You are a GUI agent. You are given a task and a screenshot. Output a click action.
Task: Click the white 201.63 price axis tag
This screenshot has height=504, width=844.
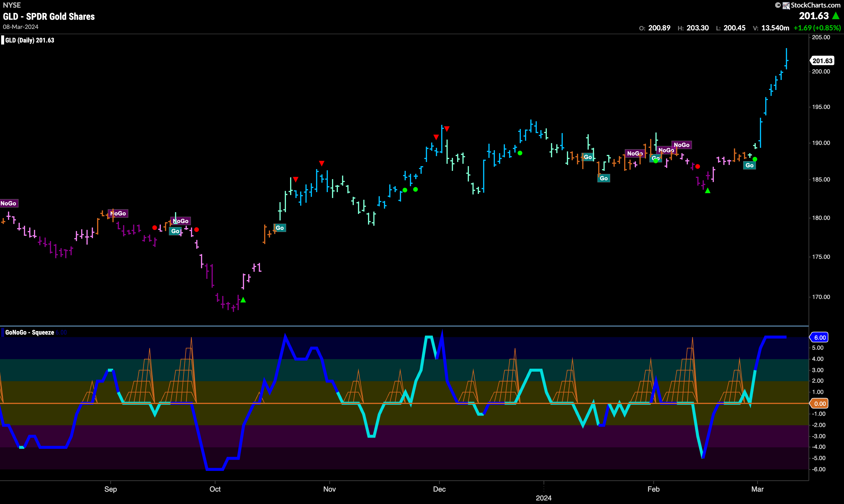(x=822, y=61)
